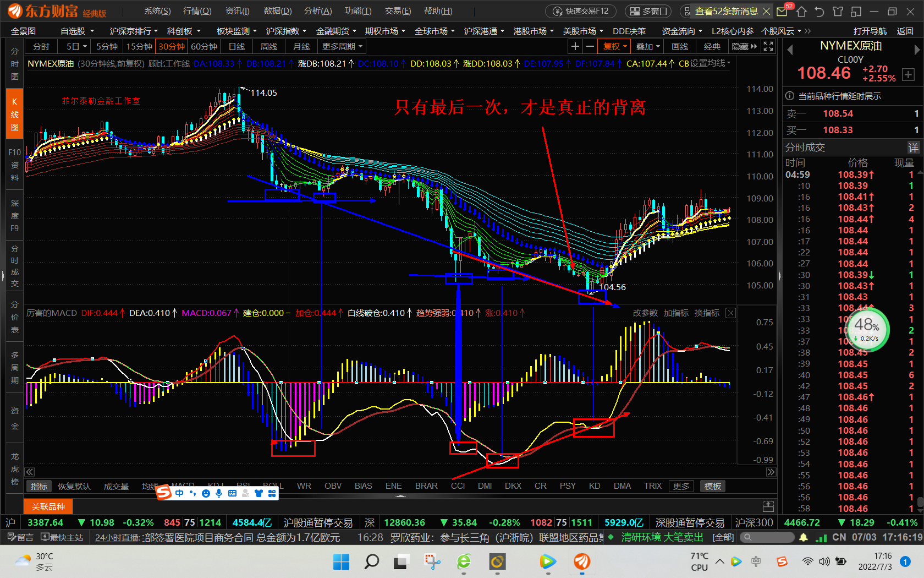Viewport: 924px width, 578px height.
Task: Close the MACD indicator panel
Action: pos(730,313)
